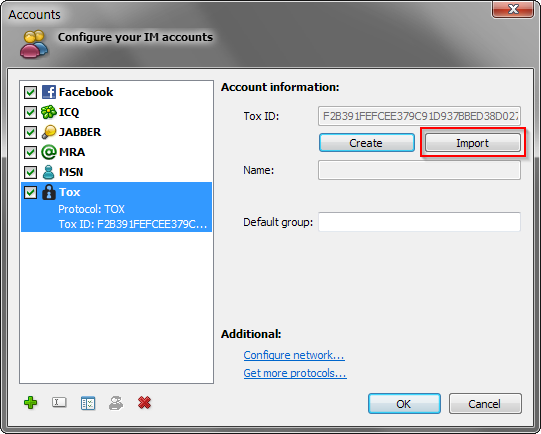Toggle the MSN account checkbox
Screen dimensions: 541x434
click(x=30, y=172)
